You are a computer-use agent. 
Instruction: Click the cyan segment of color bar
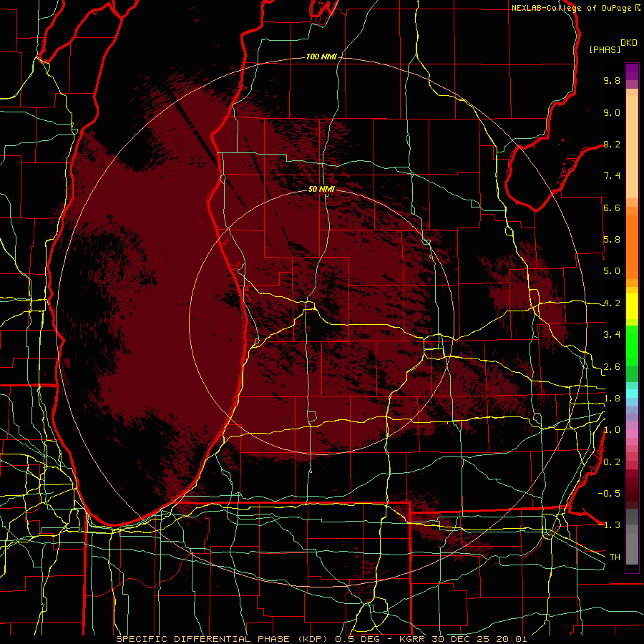coord(632,394)
